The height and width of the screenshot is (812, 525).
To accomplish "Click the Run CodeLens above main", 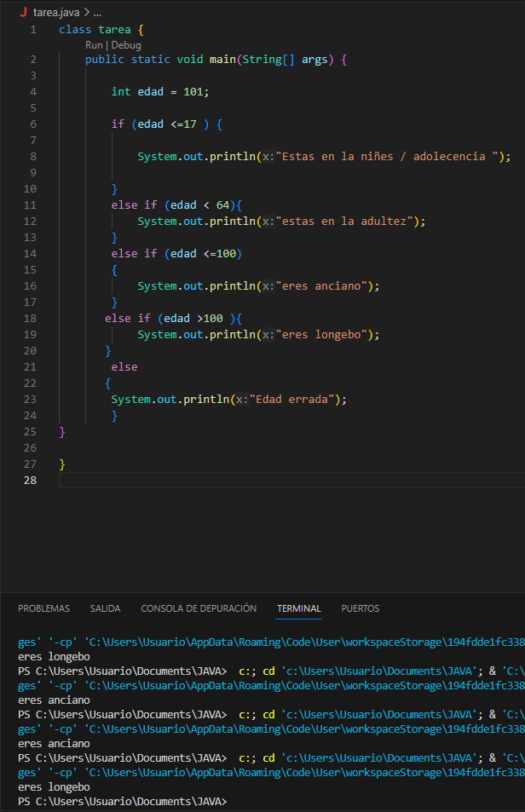I will click(x=94, y=44).
